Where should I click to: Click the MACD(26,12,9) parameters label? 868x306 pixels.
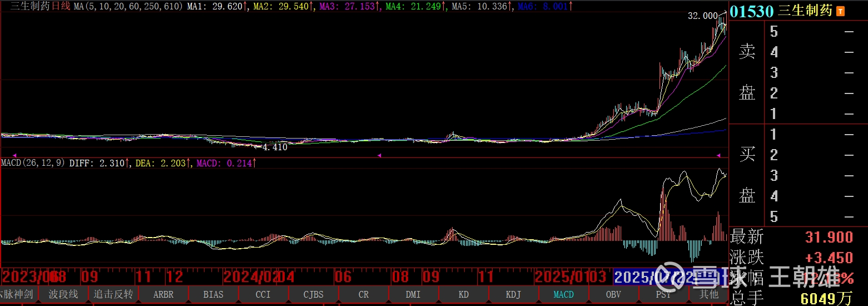[33, 163]
